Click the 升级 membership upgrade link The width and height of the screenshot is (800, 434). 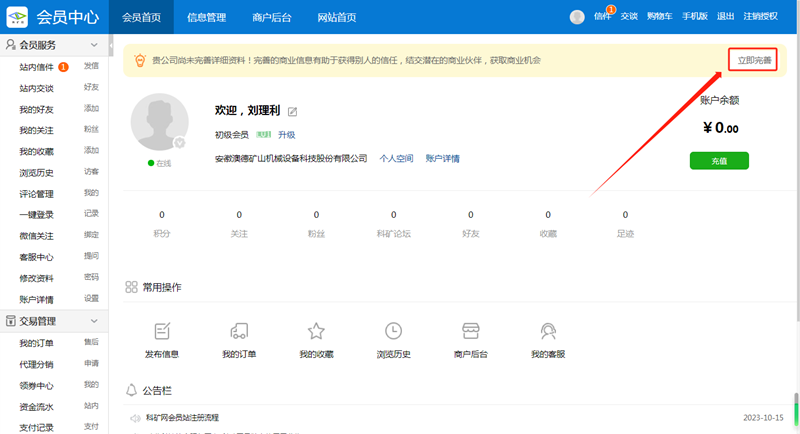click(x=286, y=135)
